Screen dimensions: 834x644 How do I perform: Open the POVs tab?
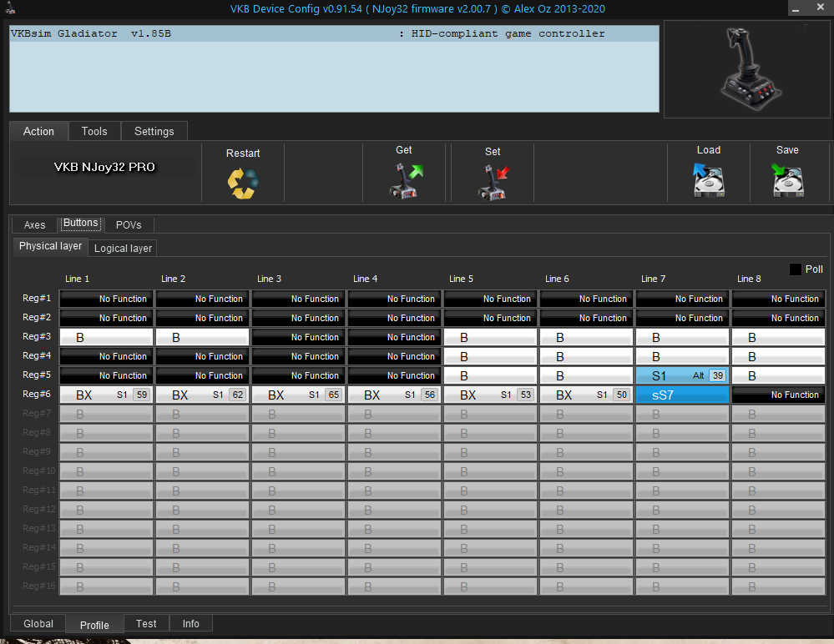click(129, 224)
